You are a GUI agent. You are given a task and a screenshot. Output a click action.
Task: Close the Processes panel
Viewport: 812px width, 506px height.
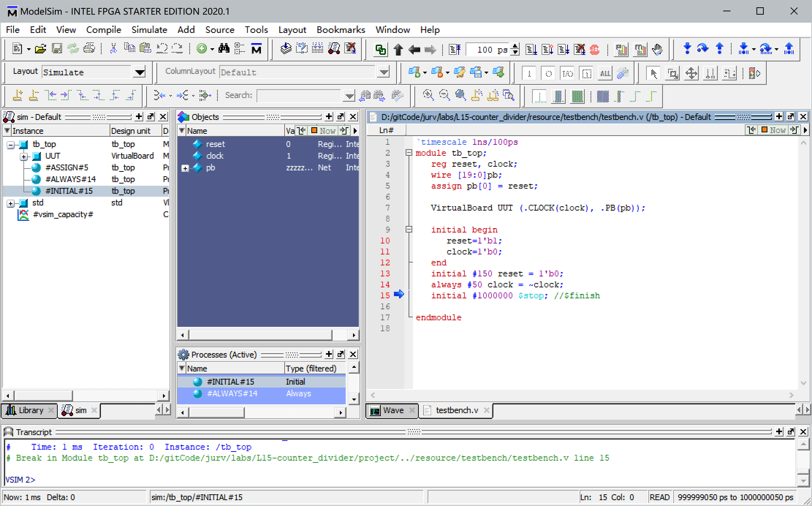(353, 354)
